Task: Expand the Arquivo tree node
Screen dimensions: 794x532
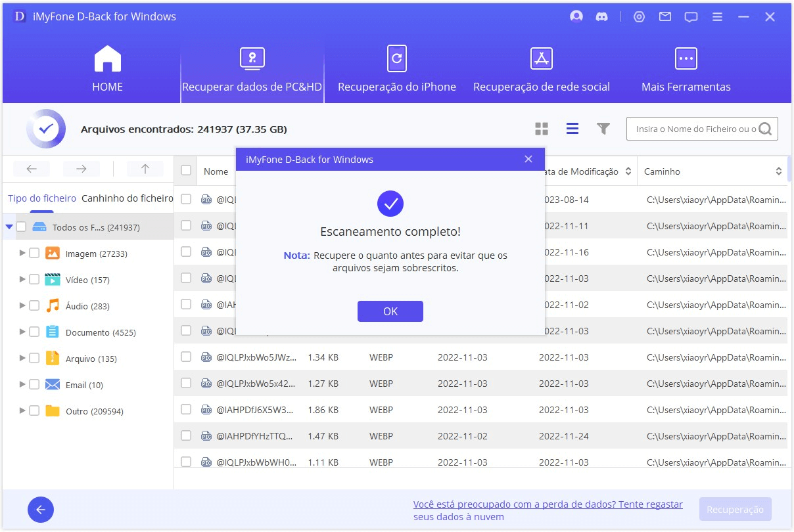Action: pyautogui.click(x=22, y=359)
